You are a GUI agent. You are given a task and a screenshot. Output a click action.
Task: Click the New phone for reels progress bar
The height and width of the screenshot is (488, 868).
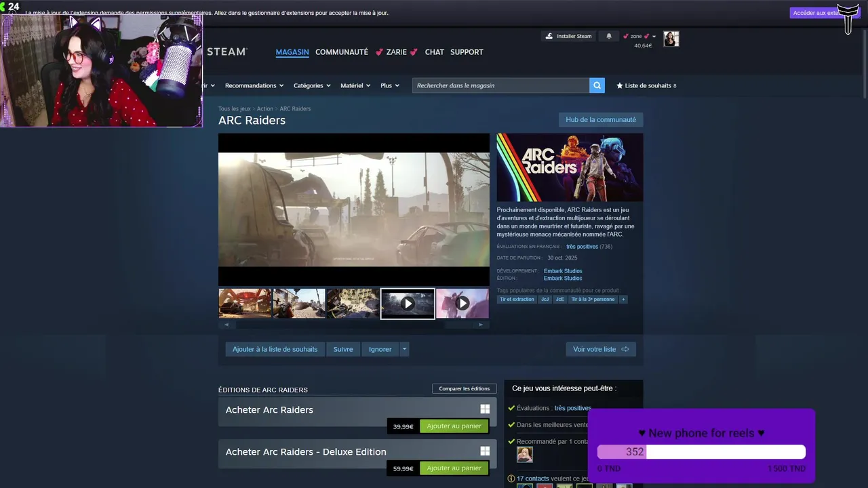pos(701,452)
